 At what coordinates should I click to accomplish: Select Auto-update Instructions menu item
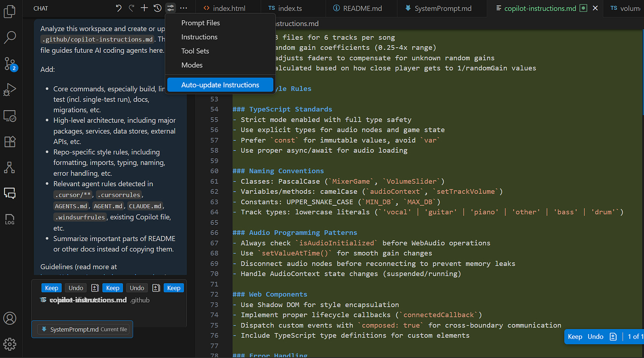tap(220, 85)
